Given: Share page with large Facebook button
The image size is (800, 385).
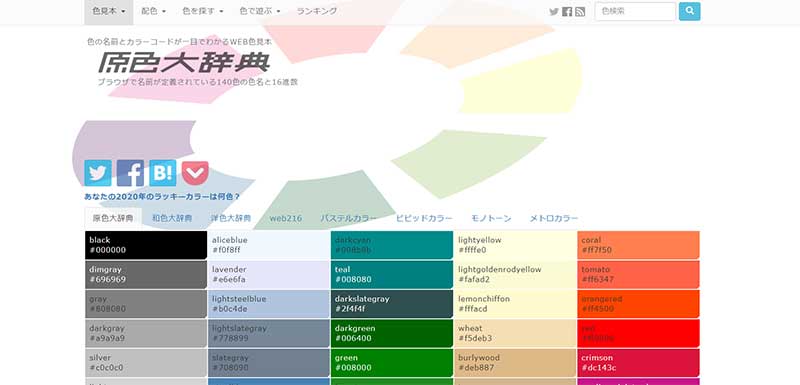Looking at the screenshot, I should [x=130, y=173].
